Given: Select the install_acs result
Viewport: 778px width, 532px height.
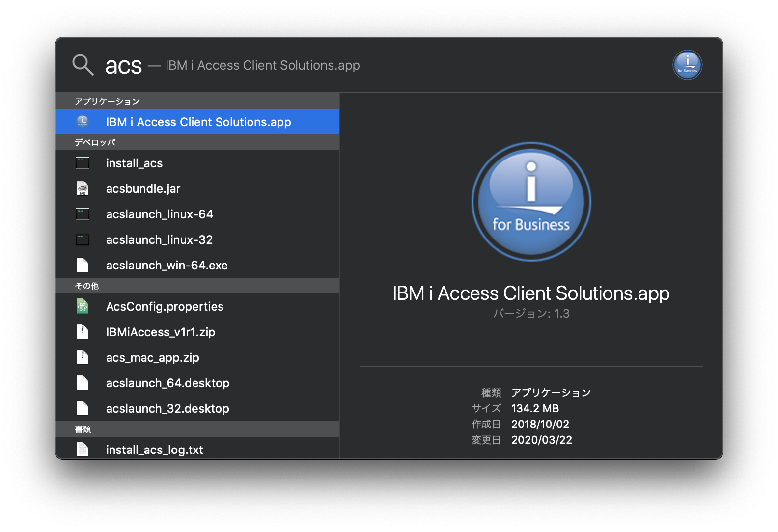Looking at the screenshot, I should coord(197,163).
